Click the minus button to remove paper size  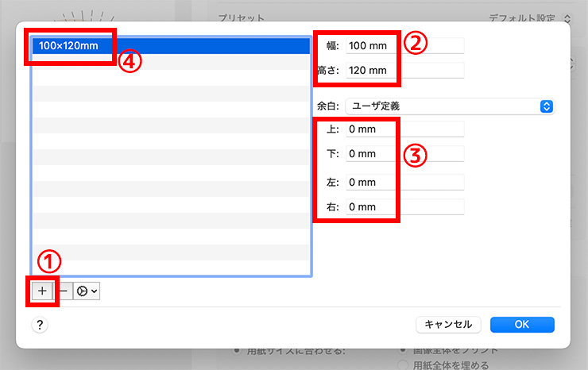[x=64, y=291]
